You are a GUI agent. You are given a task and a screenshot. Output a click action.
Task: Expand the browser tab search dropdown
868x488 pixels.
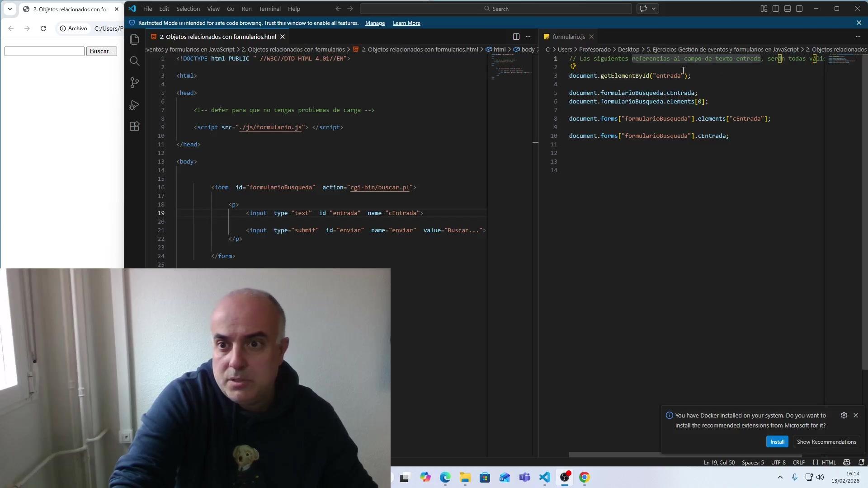coord(10,9)
